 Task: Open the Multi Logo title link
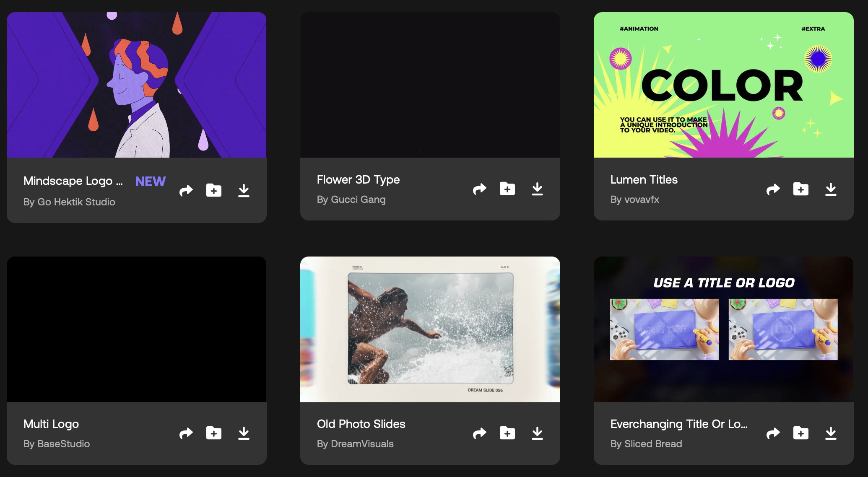click(51, 424)
